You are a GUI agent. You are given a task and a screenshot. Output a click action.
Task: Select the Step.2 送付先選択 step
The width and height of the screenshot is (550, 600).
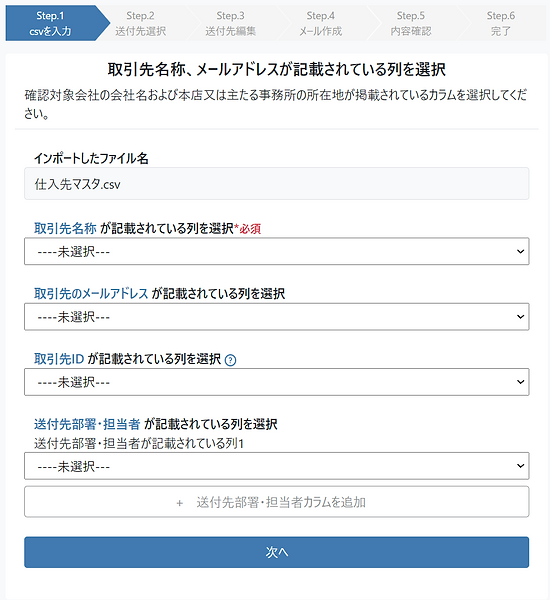pyautogui.click(x=140, y=23)
